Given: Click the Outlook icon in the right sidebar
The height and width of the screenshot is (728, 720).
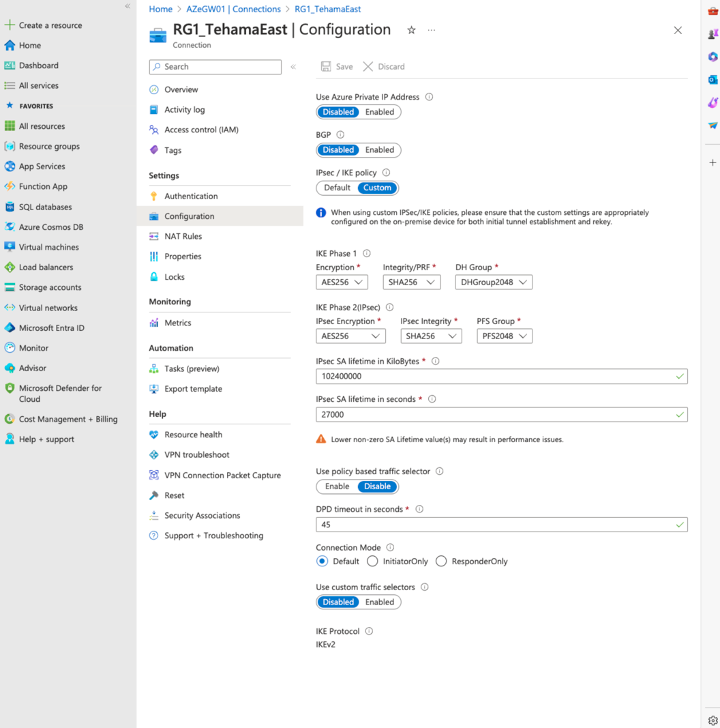Looking at the screenshot, I should (713, 80).
